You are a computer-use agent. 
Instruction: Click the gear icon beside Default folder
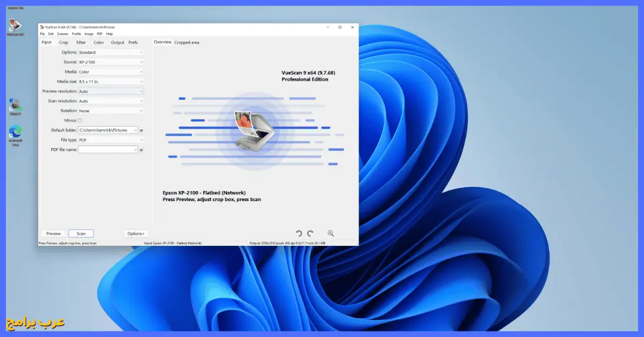[142, 130]
